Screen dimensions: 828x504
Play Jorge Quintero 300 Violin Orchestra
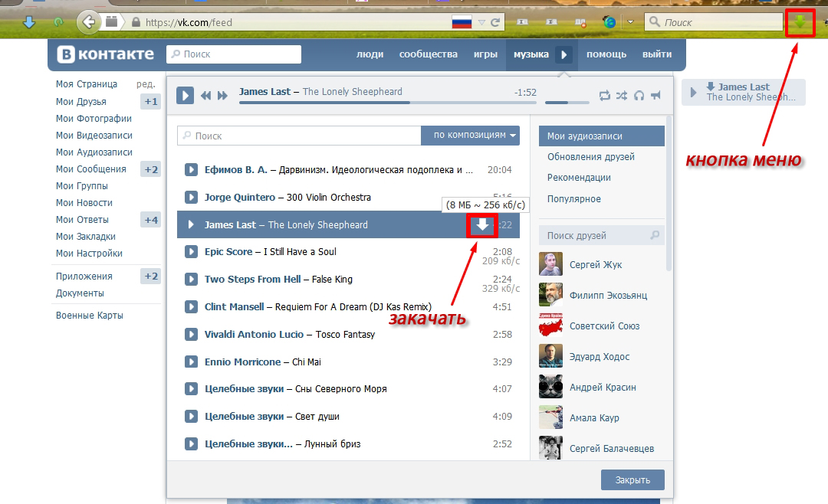point(191,198)
